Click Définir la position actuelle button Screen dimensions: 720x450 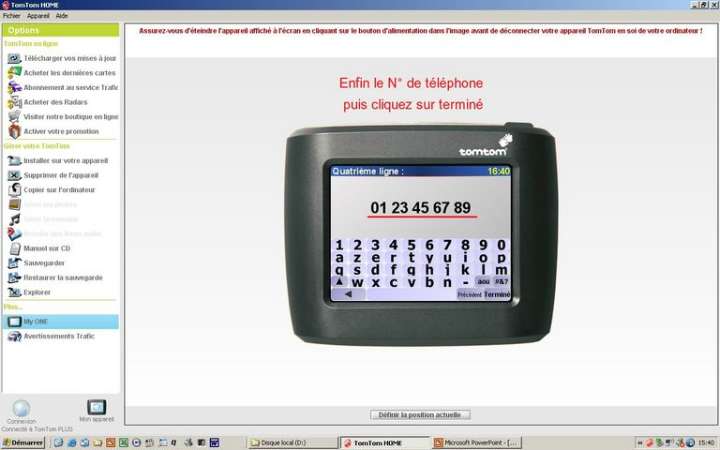tap(420, 415)
